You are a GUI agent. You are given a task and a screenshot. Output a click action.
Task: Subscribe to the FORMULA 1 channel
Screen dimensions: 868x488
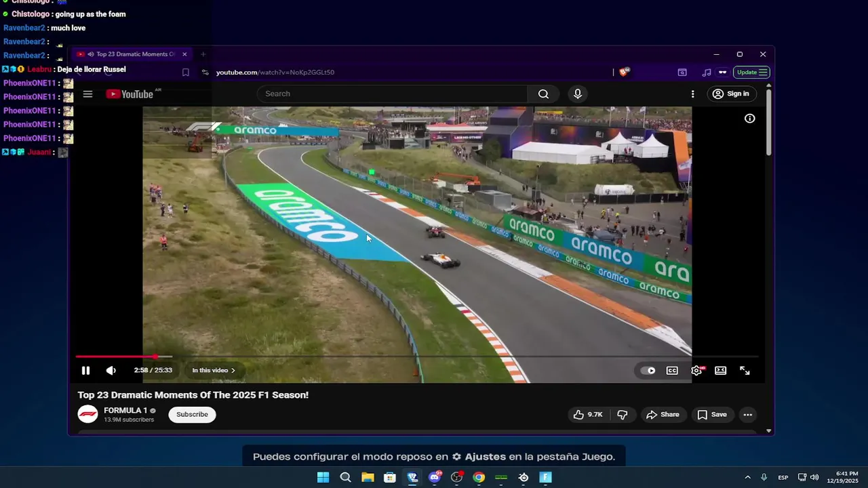[192, 414]
